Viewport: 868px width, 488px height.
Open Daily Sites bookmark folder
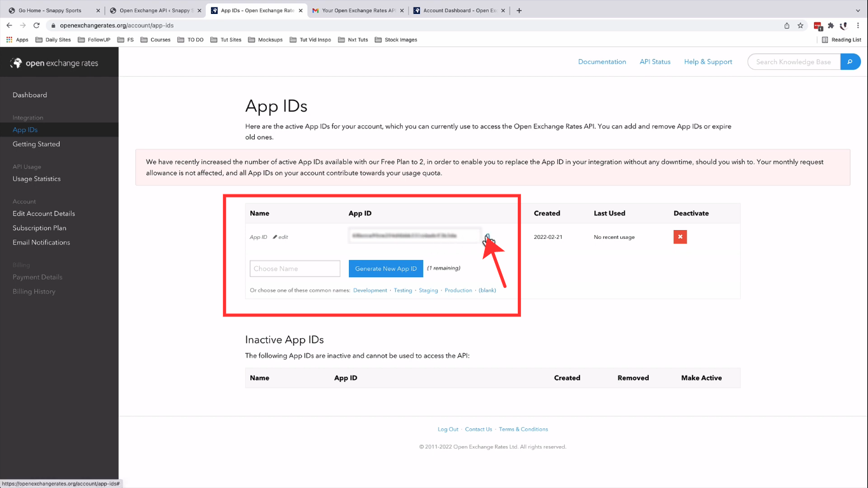(x=53, y=39)
